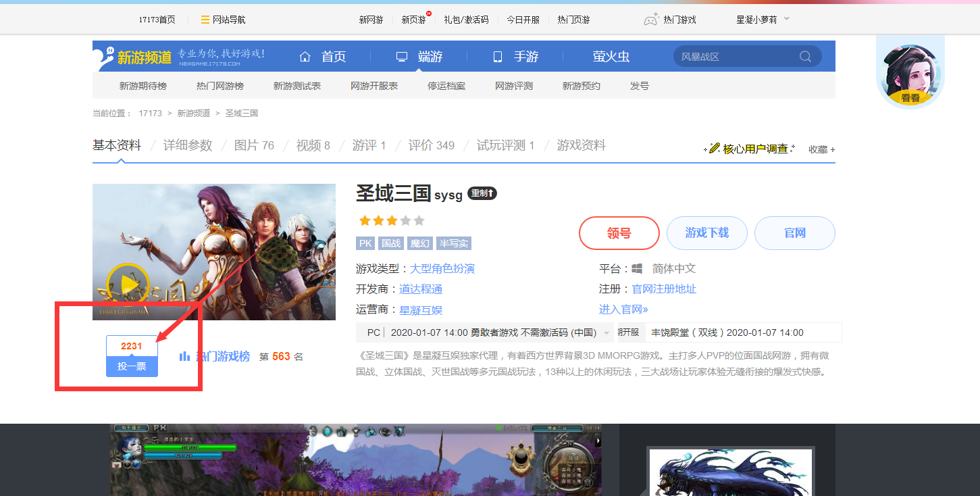Viewport: 980px width, 496px height.
Task: Open 新网游 in the top bar
Action: point(371,20)
